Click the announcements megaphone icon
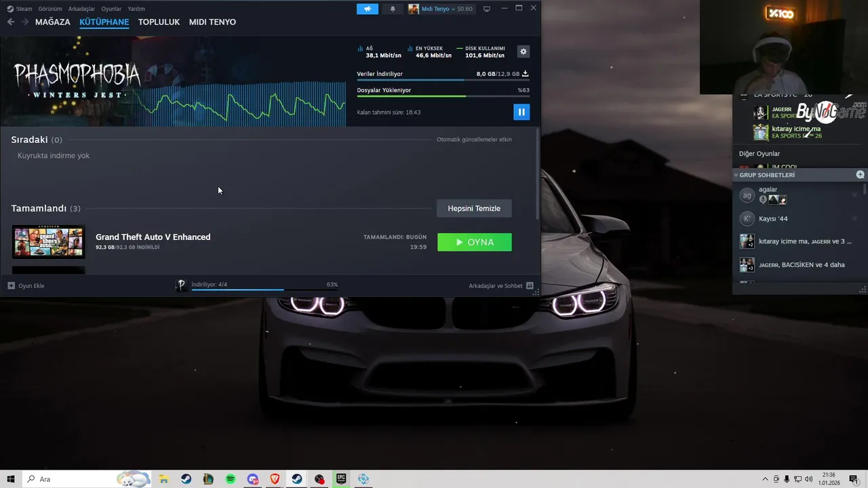 coord(368,9)
